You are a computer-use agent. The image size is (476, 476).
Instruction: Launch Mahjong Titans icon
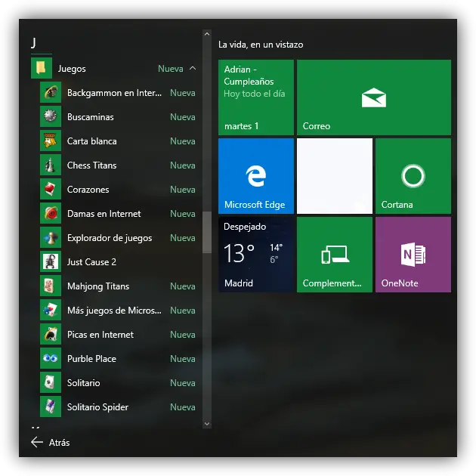[51, 286]
